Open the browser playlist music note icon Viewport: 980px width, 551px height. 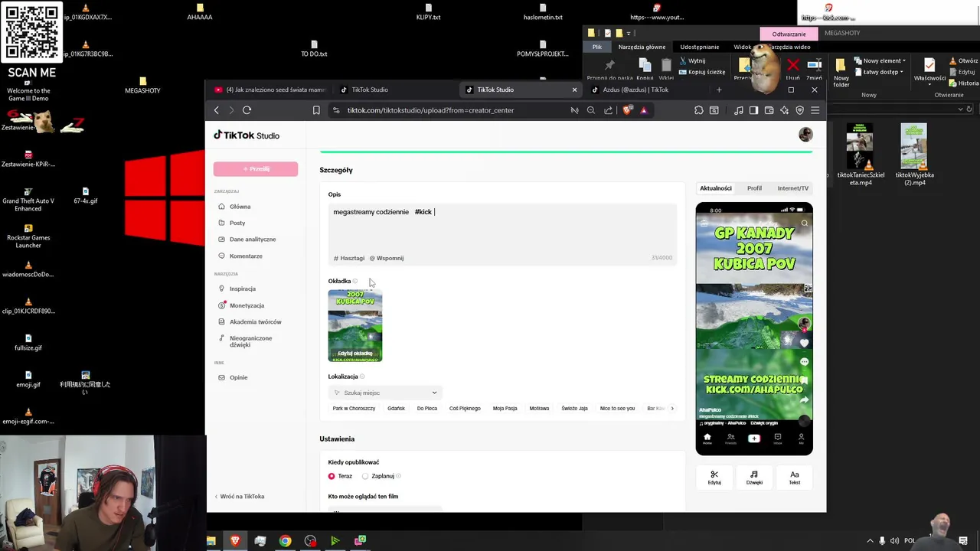(738, 110)
